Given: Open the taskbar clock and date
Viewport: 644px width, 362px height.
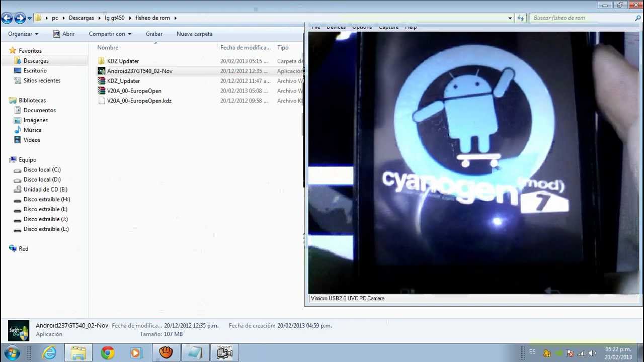Looking at the screenshot, I should 618,353.
